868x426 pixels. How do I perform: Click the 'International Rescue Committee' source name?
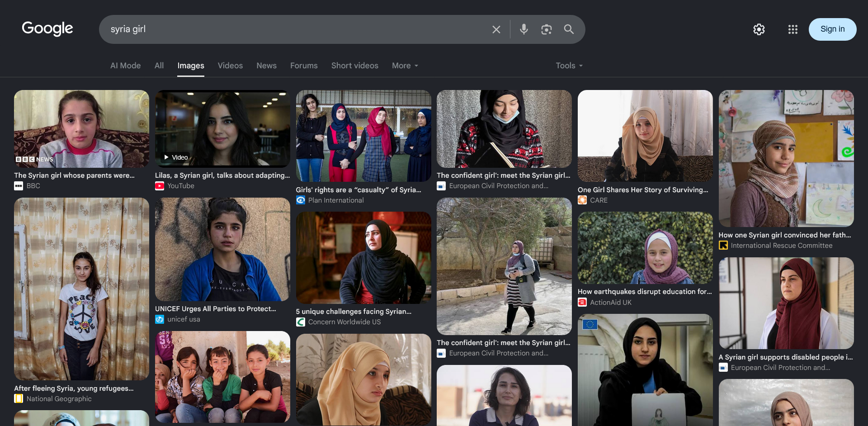point(782,246)
